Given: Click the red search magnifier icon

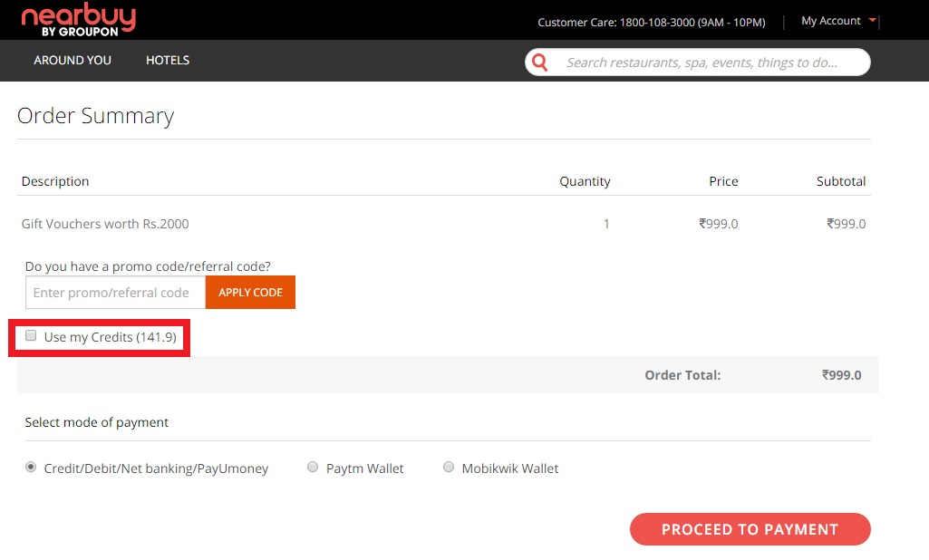Looking at the screenshot, I should pos(539,63).
